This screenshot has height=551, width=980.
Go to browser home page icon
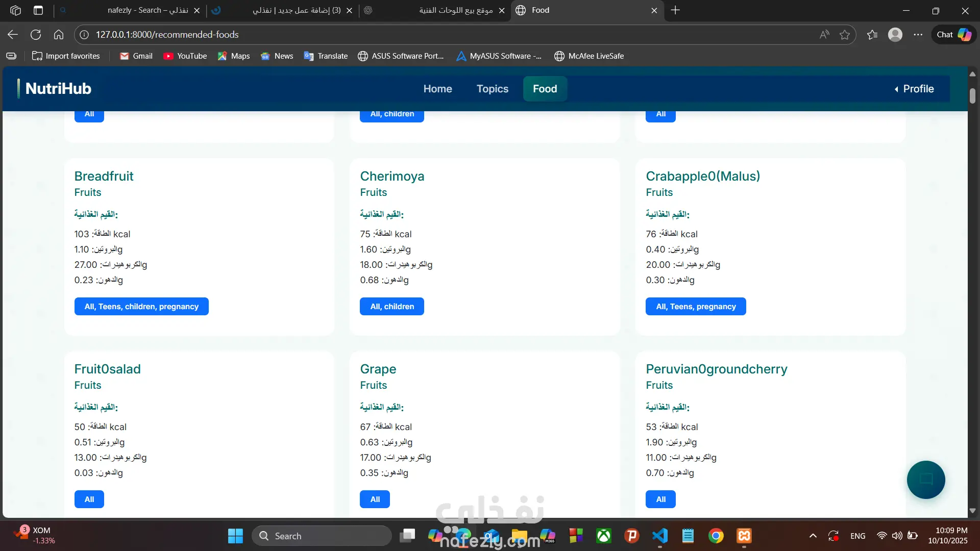coord(59,35)
